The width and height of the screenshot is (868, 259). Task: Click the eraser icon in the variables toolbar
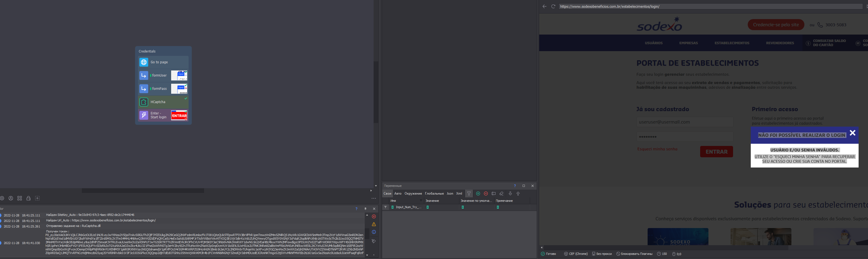pos(501,194)
